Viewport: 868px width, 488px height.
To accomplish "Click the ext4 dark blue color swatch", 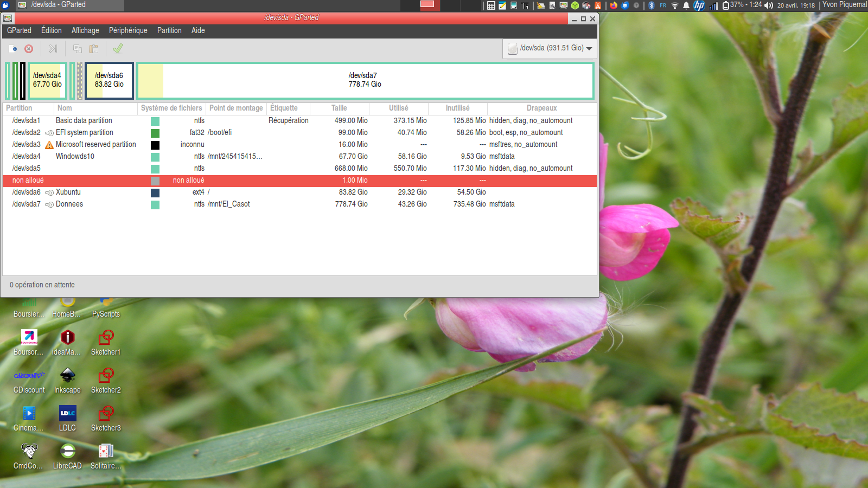I will 155,193.
